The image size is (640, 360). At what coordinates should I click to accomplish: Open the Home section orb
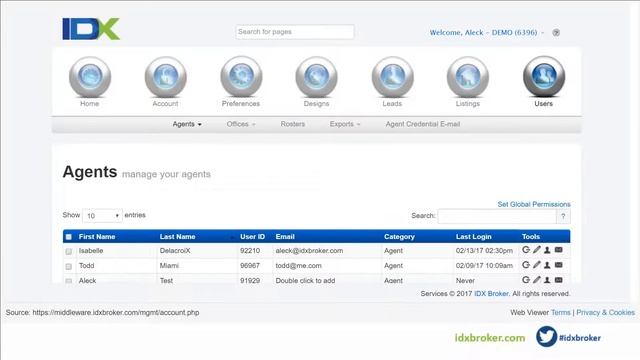click(90, 77)
